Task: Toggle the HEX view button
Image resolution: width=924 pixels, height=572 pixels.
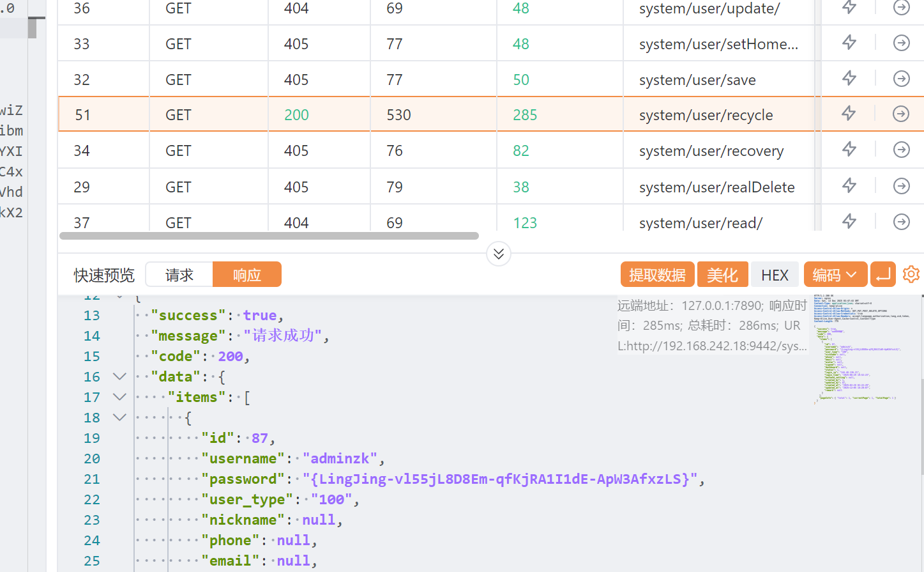Action: pos(775,275)
